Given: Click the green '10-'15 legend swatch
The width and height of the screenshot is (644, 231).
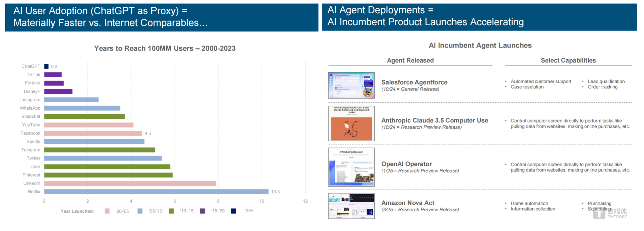Looking at the screenshot, I should click(171, 211).
